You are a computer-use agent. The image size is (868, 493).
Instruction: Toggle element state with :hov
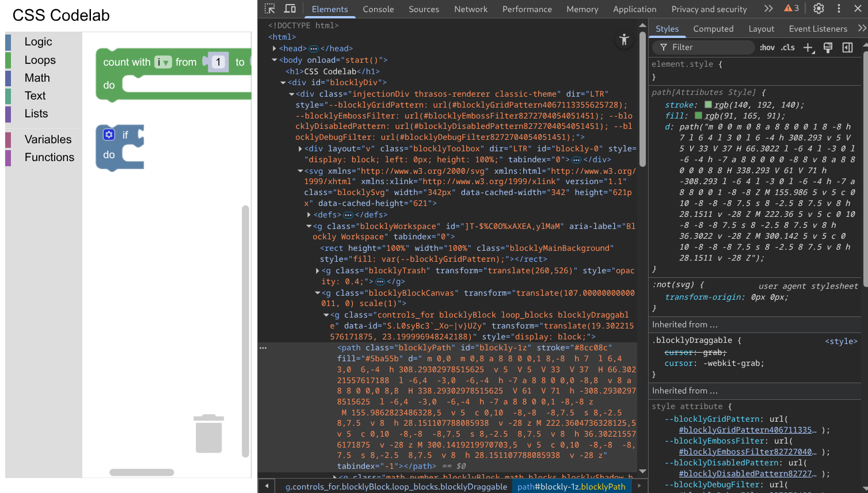[768, 47]
